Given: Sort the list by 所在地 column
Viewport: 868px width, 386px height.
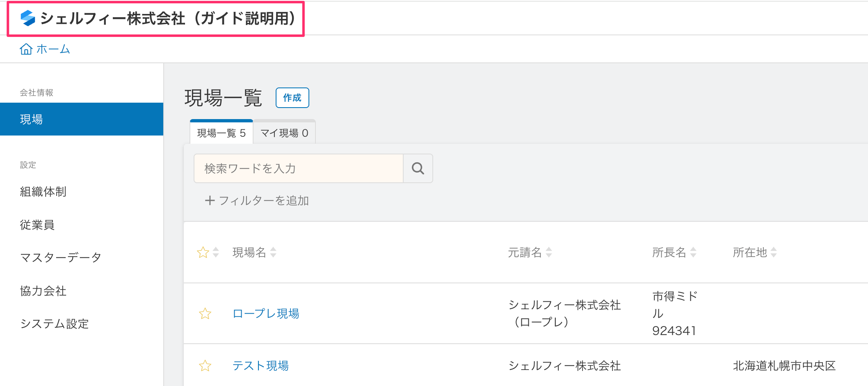Looking at the screenshot, I should pyautogui.click(x=774, y=252).
